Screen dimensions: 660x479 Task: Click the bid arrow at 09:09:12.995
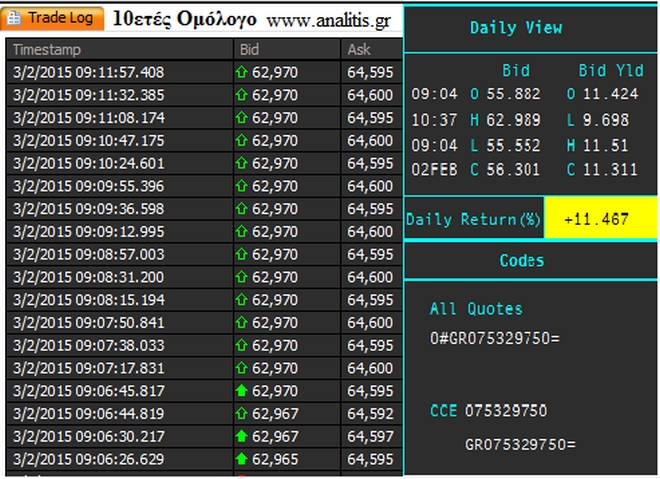[241, 231]
